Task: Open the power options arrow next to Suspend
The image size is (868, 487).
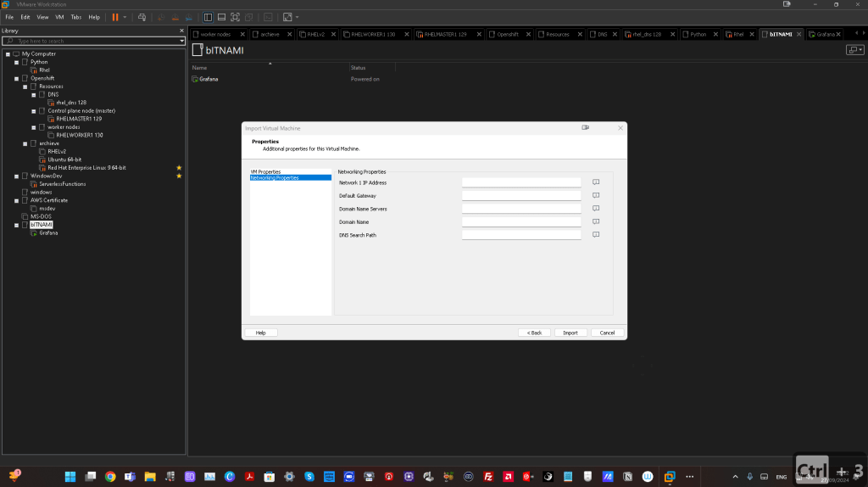Action: (x=125, y=17)
